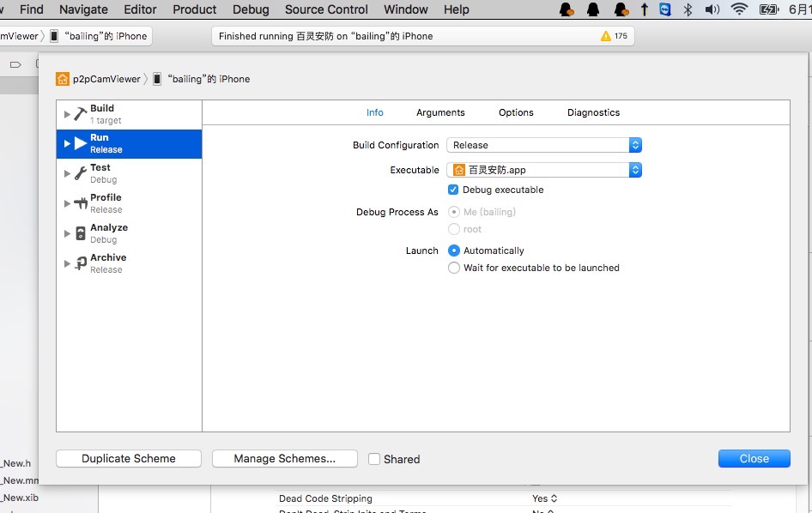
Task: Click the Profile instrument icon
Action: click(x=81, y=203)
